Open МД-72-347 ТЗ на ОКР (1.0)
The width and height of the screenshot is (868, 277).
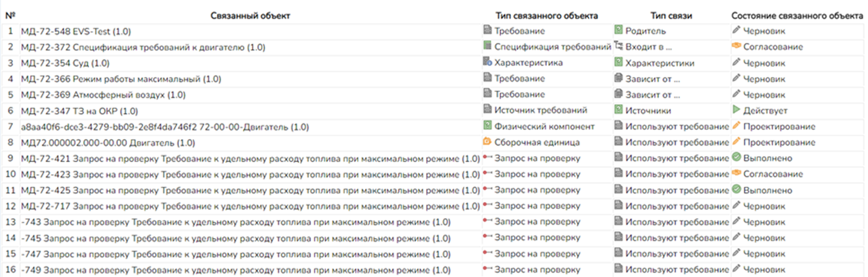[x=79, y=111]
